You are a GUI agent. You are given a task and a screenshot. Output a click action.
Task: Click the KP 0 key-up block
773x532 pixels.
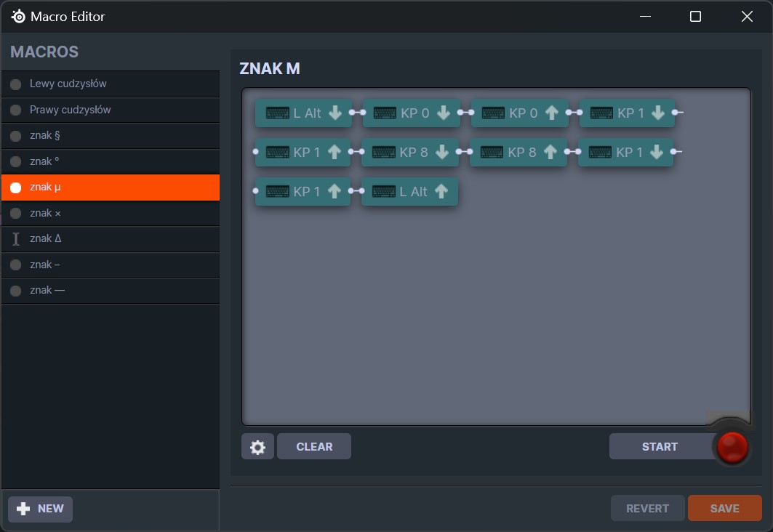tap(519, 113)
